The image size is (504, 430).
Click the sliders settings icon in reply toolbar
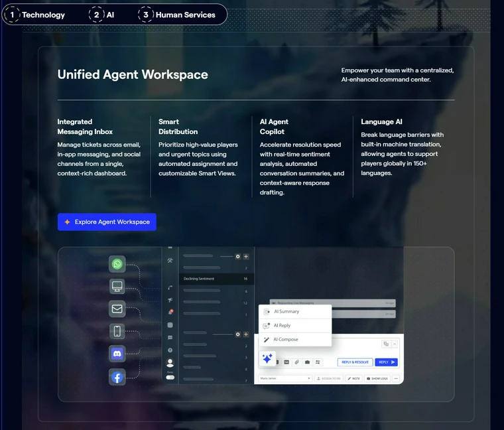point(318,362)
